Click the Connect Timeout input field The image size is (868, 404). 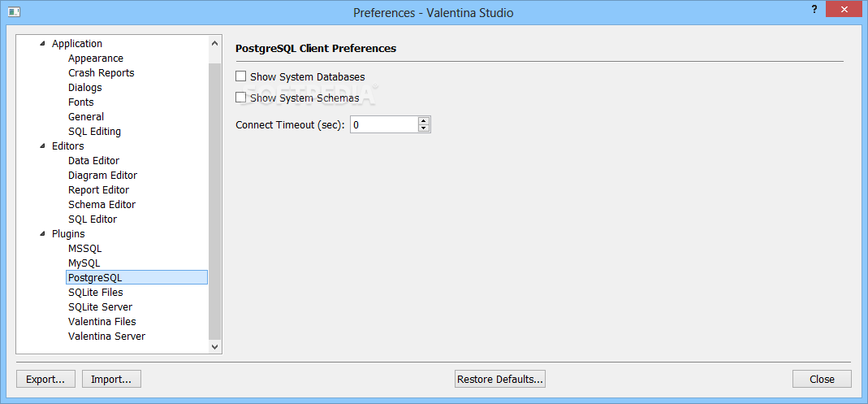384,124
